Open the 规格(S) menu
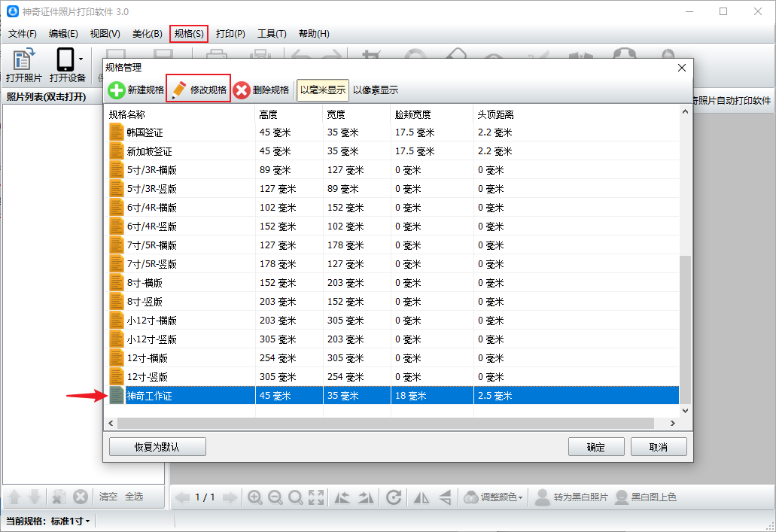776x532 pixels. point(188,34)
